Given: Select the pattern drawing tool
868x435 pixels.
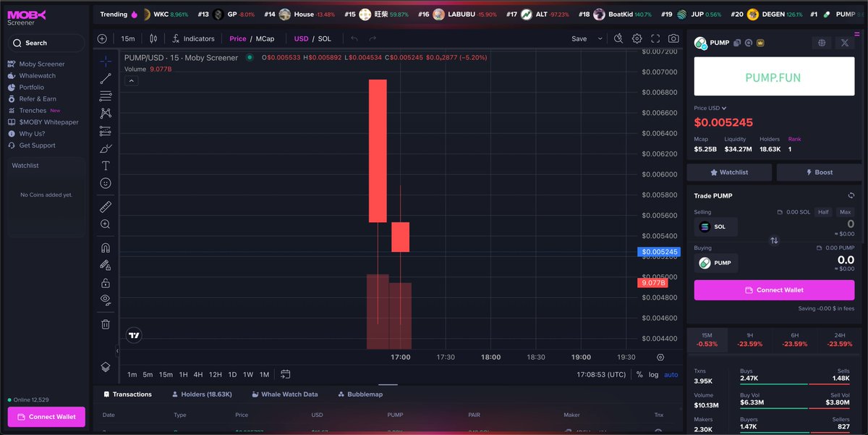Looking at the screenshot, I should click(106, 113).
